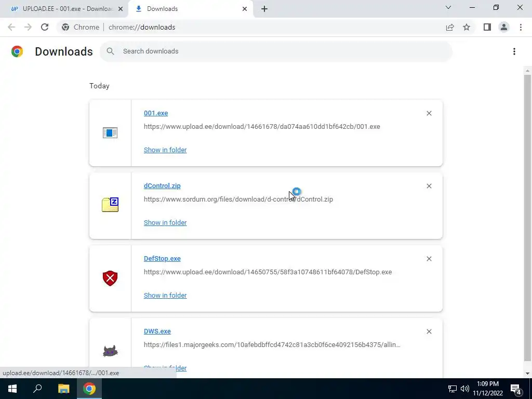
Task: Open the Chrome side panel
Action: pyautogui.click(x=487, y=27)
